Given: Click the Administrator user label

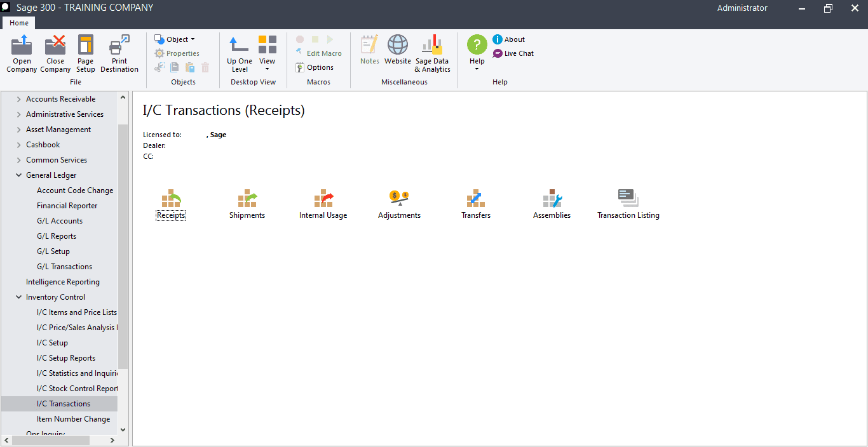Looking at the screenshot, I should [x=742, y=8].
